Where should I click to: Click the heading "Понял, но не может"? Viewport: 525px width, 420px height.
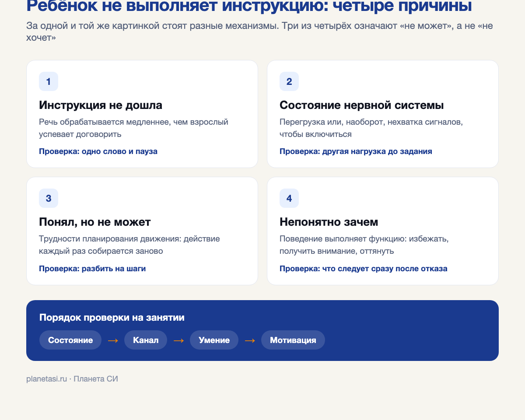pyautogui.click(x=95, y=222)
